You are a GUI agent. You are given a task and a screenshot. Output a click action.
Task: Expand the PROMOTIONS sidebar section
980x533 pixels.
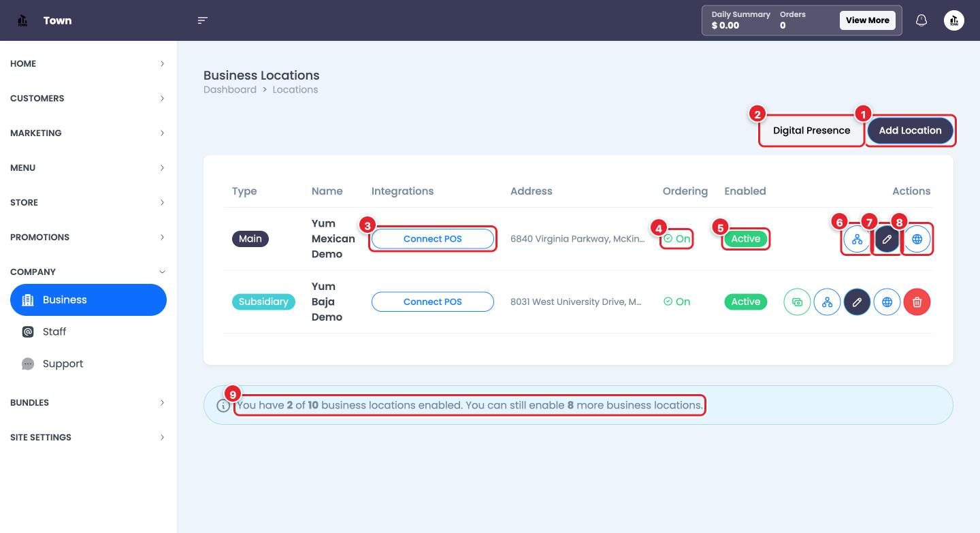88,237
